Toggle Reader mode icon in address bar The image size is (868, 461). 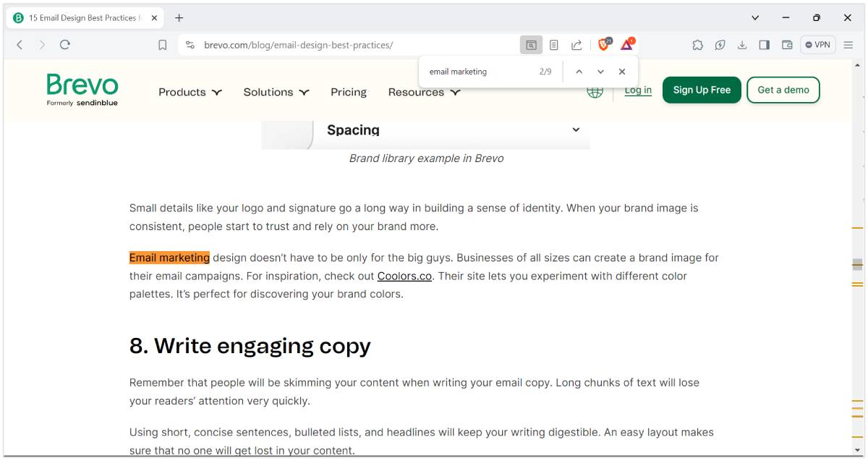click(553, 45)
